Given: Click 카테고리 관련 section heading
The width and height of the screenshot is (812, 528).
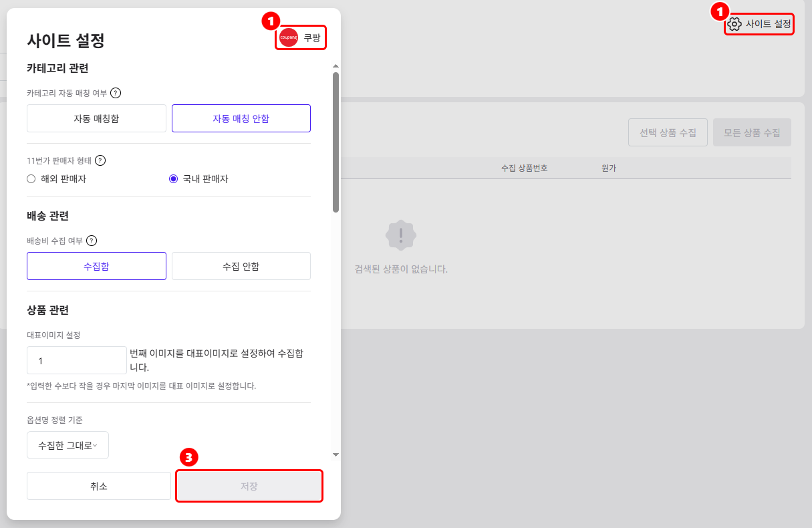Looking at the screenshot, I should tap(57, 68).
